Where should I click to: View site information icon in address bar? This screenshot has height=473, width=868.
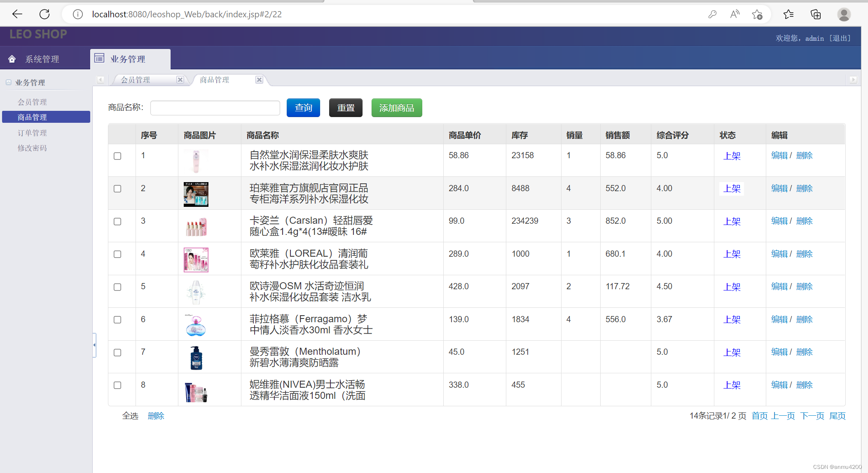click(x=77, y=14)
